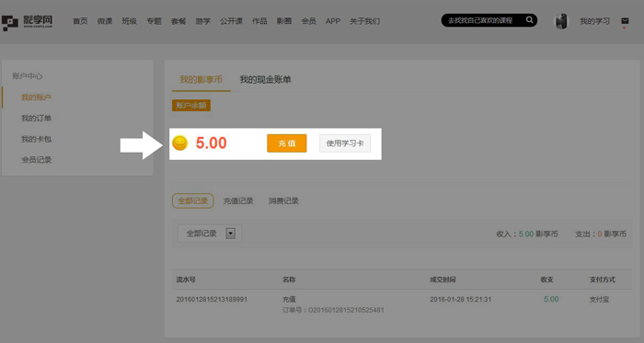Click the 流水号 column header

pyautogui.click(x=186, y=280)
